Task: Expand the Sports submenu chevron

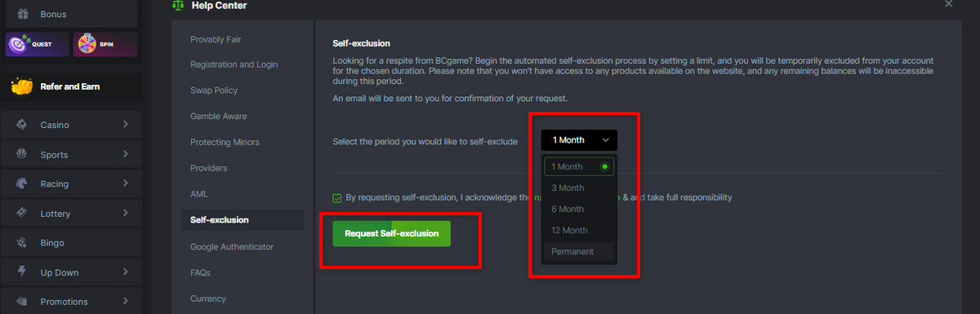Action: pyautogui.click(x=125, y=154)
